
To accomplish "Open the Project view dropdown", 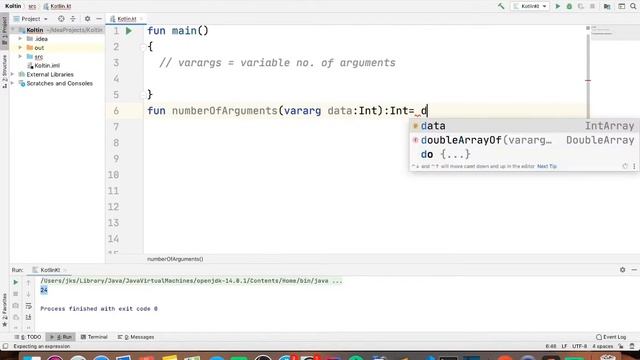I will 31,19.
